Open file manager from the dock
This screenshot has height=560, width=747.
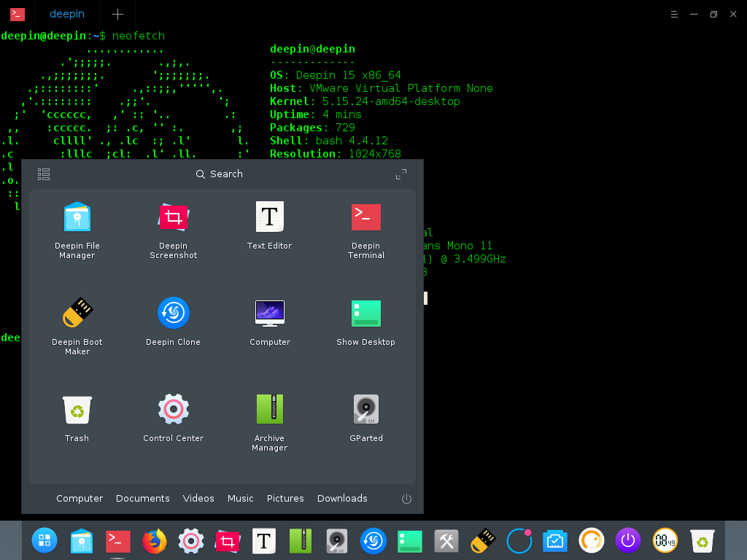coord(82,540)
